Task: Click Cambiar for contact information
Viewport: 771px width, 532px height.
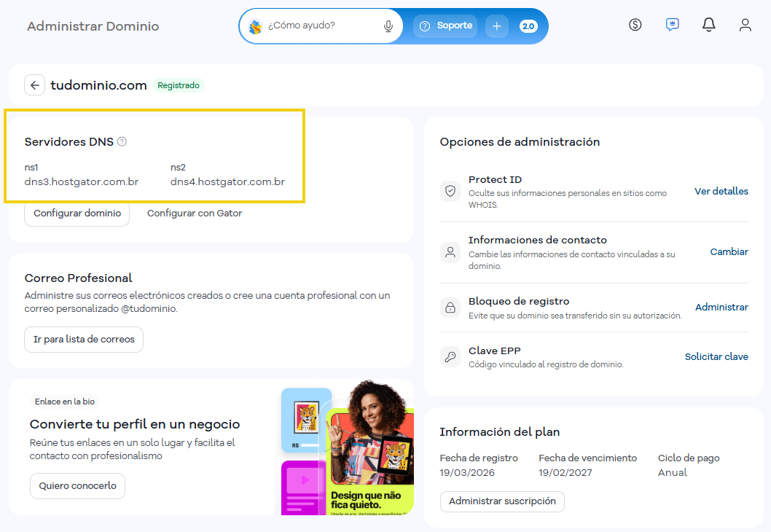Action: [729, 251]
